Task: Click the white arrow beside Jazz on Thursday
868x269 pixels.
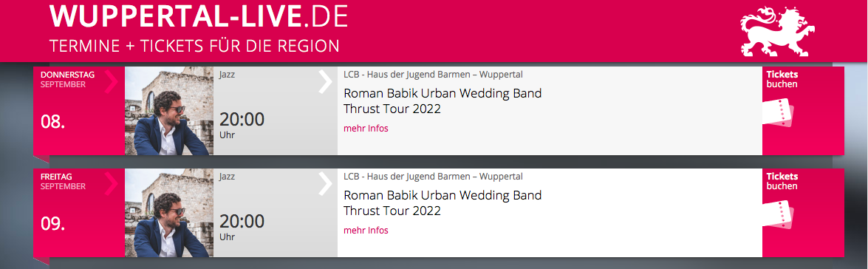Action: pyautogui.click(x=325, y=81)
